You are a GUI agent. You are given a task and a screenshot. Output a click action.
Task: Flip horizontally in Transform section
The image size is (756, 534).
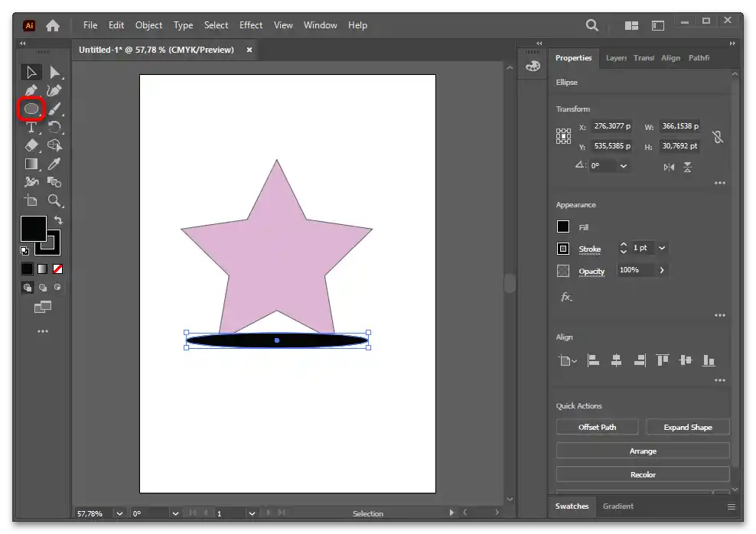pyautogui.click(x=669, y=167)
